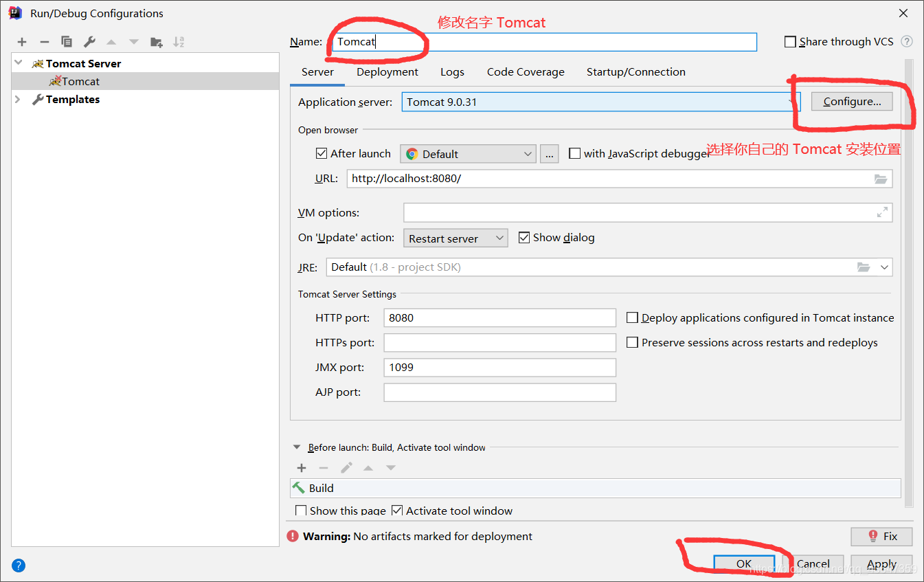Screen dimensions: 924x582
Task: Move before-launch task up arrow
Action: click(x=368, y=468)
